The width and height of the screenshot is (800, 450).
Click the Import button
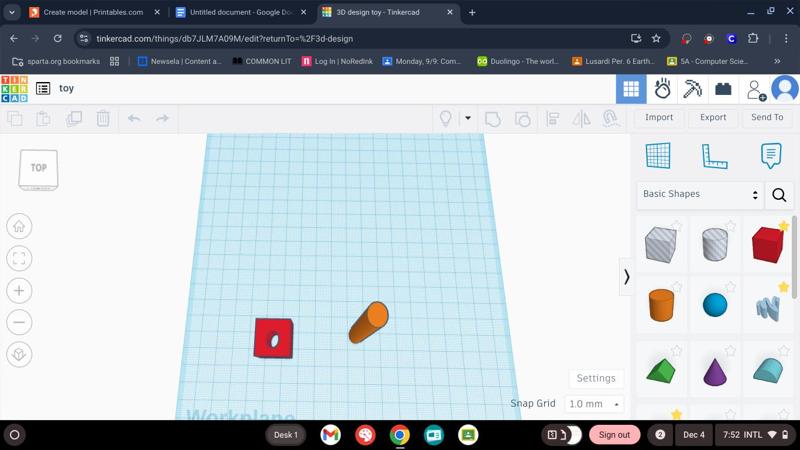[659, 117]
